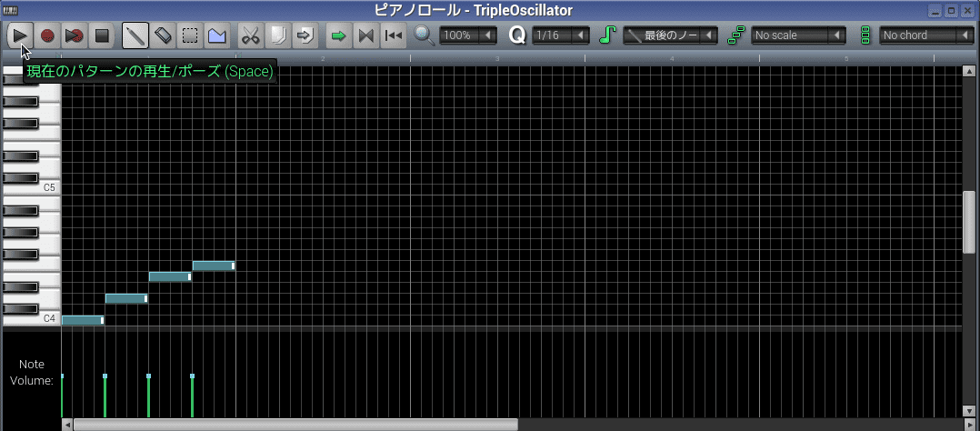Viewport: 980px width, 431px height.
Task: Click the piano icon in title bar
Action: click(10, 10)
